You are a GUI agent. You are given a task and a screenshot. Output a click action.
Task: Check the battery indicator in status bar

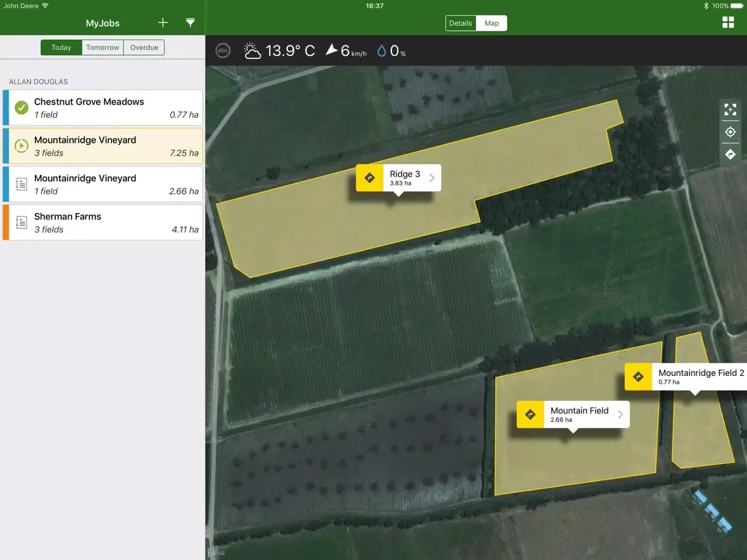click(x=736, y=6)
